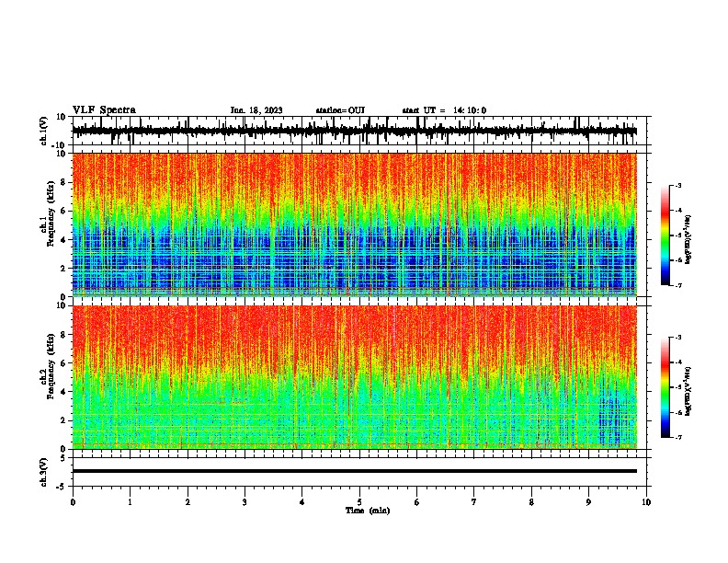Click inside the ch.1 spectrogram panel
This screenshot has height=563, width=728.
(x=355, y=224)
